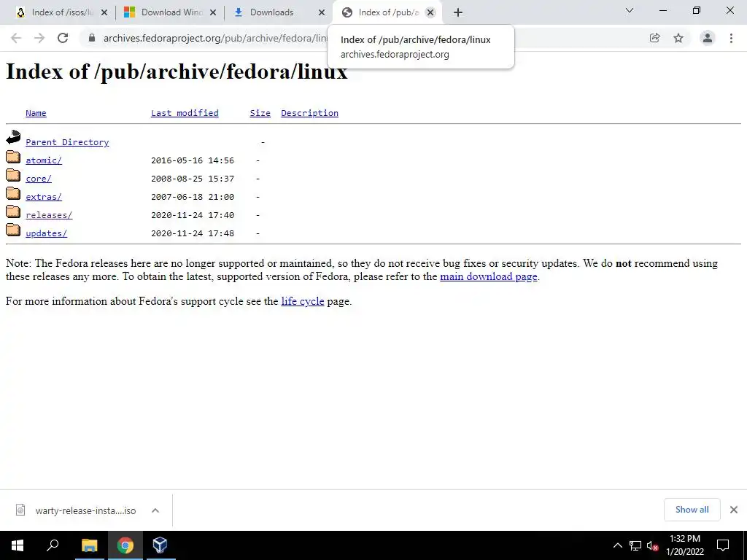
Task: Open Chrome's three-dot menu
Action: pos(731,38)
